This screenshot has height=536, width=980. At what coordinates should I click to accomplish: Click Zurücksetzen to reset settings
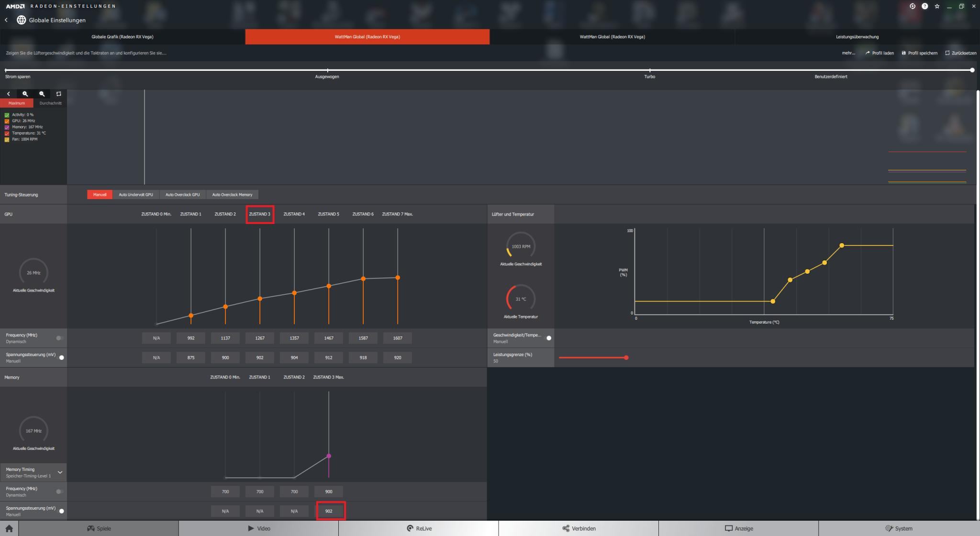pos(960,53)
